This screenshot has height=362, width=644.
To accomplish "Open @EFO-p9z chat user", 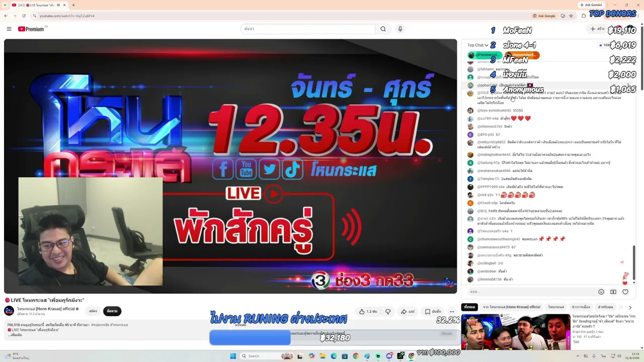I will point(486,135).
